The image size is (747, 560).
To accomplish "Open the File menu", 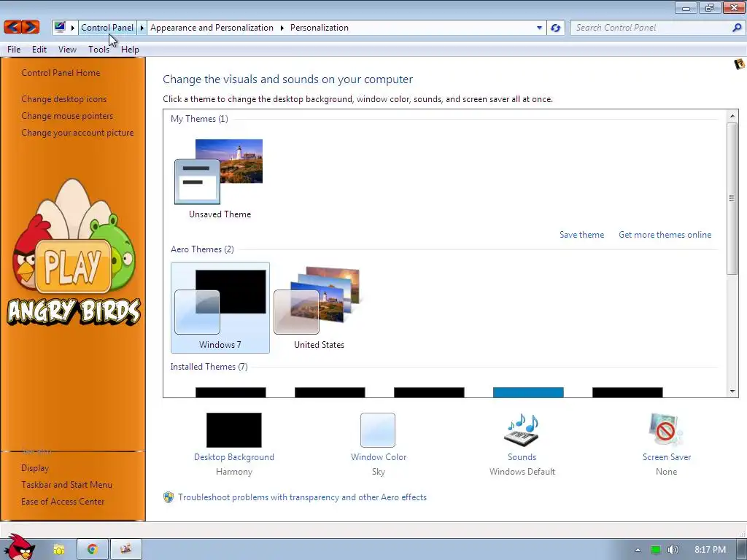I will click(x=14, y=49).
